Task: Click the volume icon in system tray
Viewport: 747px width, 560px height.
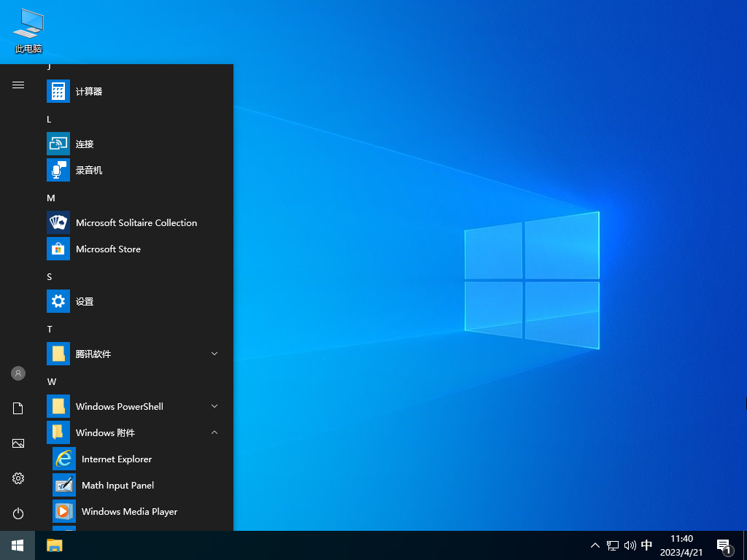Action: 630,545
